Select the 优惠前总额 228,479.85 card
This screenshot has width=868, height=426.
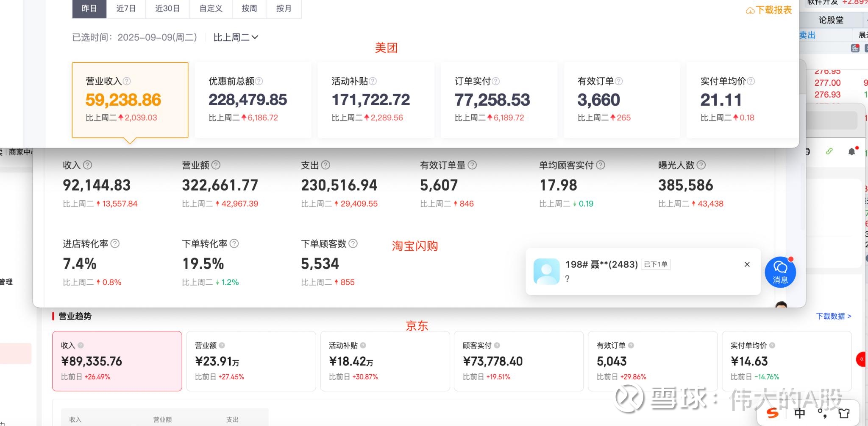(x=253, y=100)
